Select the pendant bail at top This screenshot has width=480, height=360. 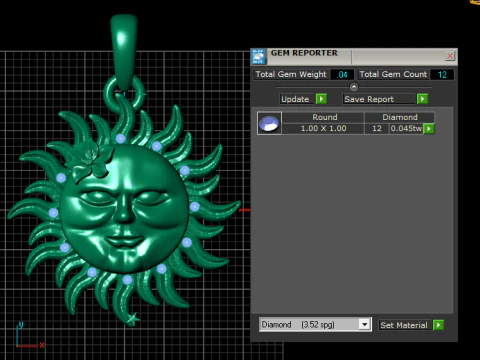tap(124, 53)
